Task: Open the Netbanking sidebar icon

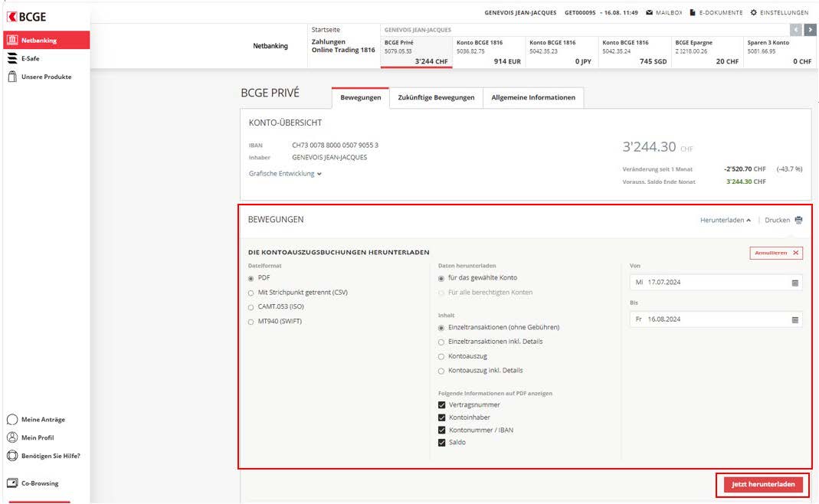Action: (12, 41)
